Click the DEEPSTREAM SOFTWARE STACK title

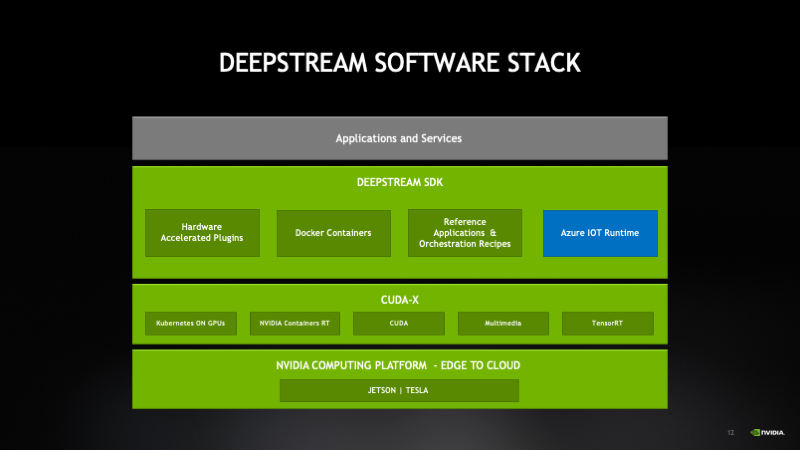pos(399,63)
